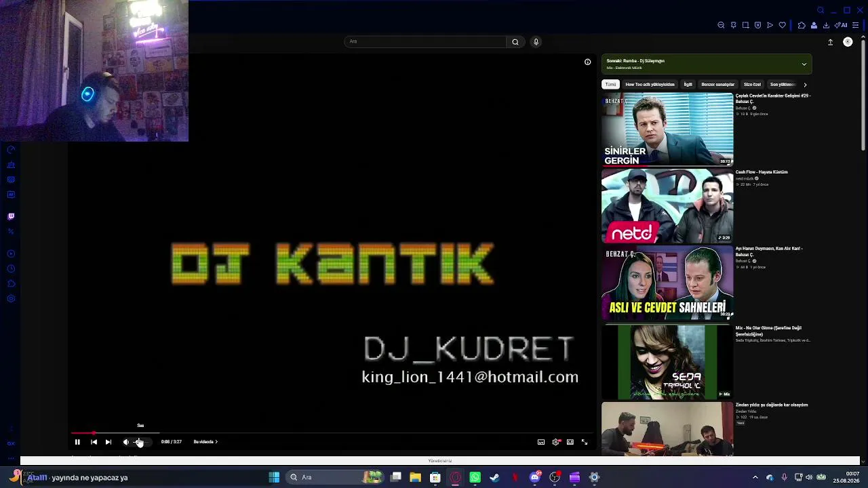Search tabs with browser title-bar magnifier
This screenshot has height=488, width=868.
(x=821, y=10)
